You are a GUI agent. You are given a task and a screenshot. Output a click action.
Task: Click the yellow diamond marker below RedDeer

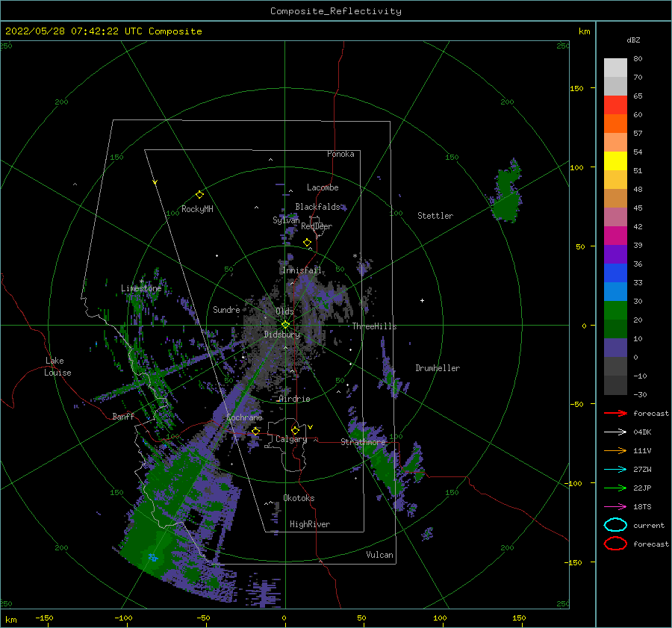tap(308, 243)
